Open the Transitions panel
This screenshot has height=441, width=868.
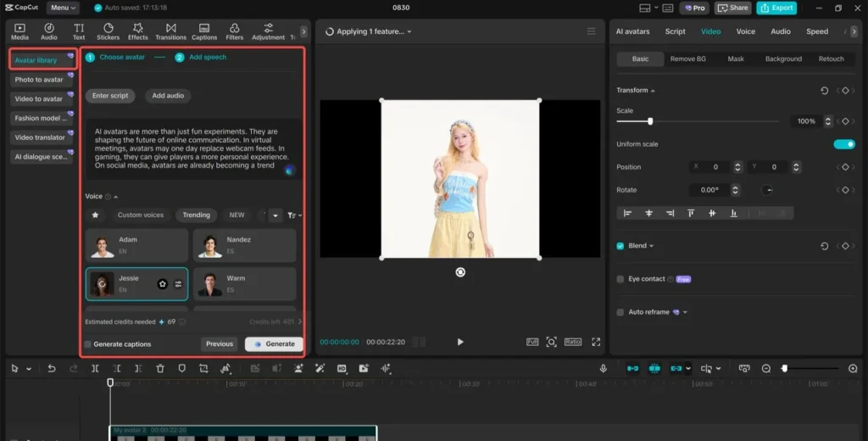pyautogui.click(x=170, y=31)
